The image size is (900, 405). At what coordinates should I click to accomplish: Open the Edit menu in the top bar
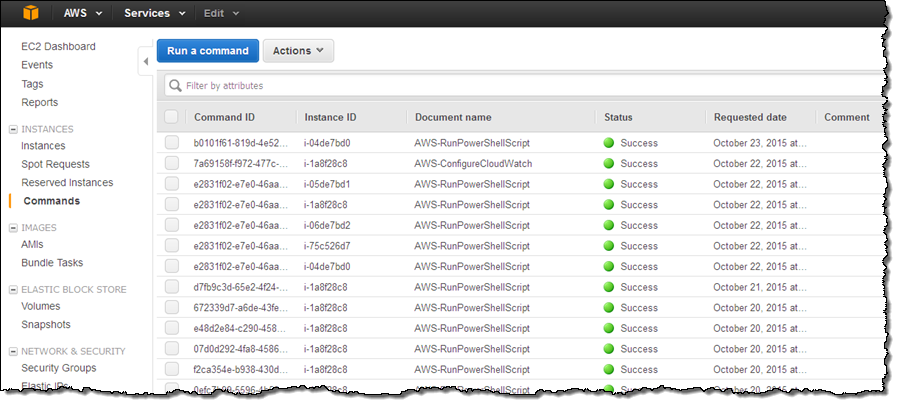220,14
